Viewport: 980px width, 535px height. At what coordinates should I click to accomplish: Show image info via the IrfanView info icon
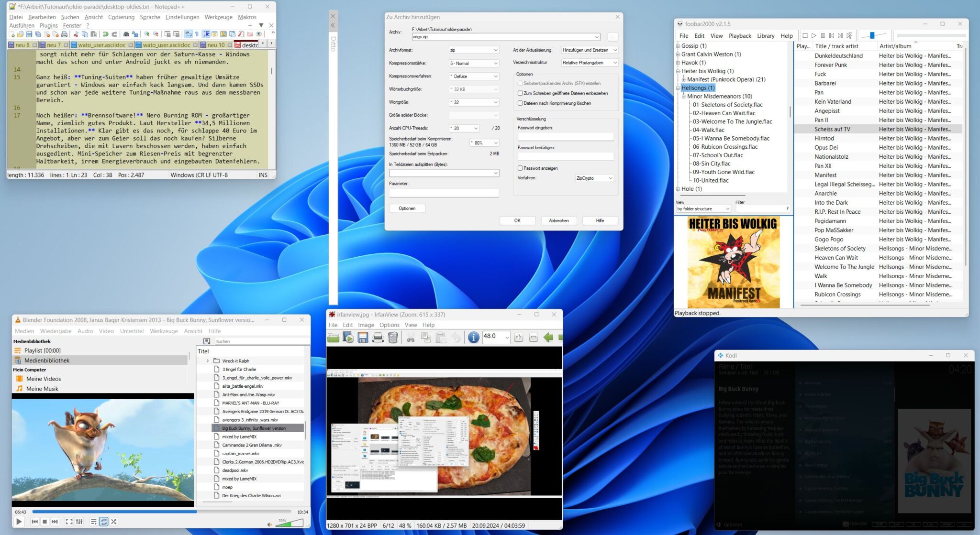(473, 338)
